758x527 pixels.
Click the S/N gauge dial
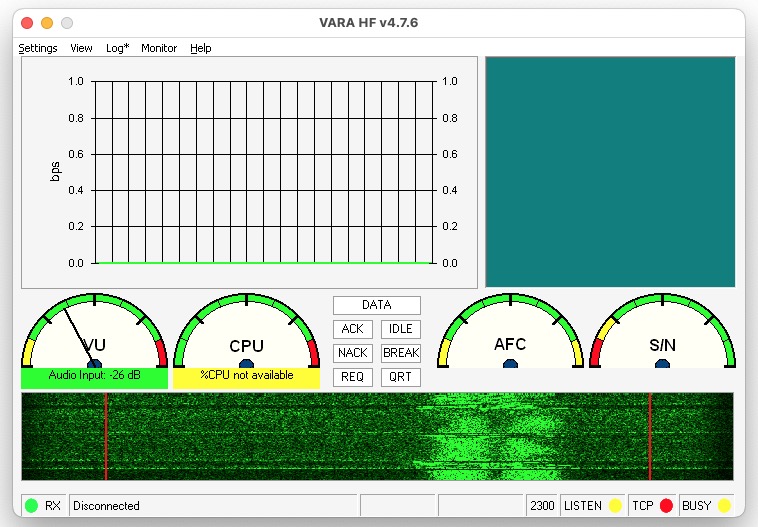(x=662, y=334)
